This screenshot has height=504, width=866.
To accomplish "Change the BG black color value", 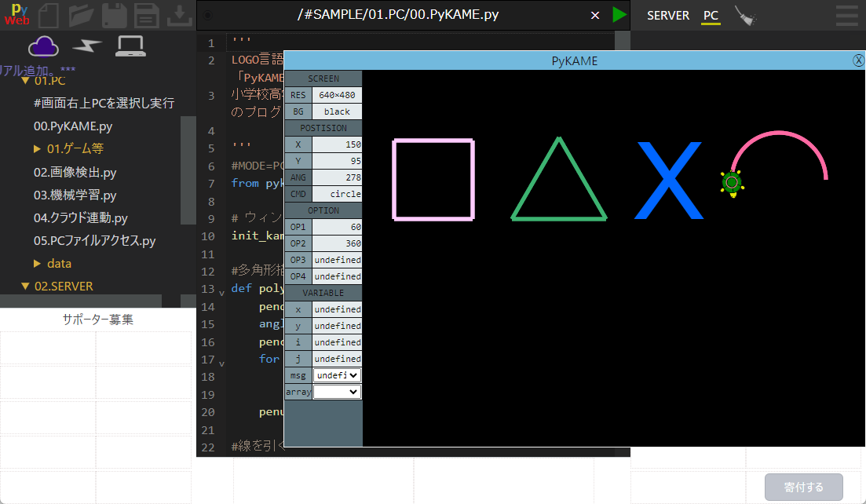I will pos(337,111).
